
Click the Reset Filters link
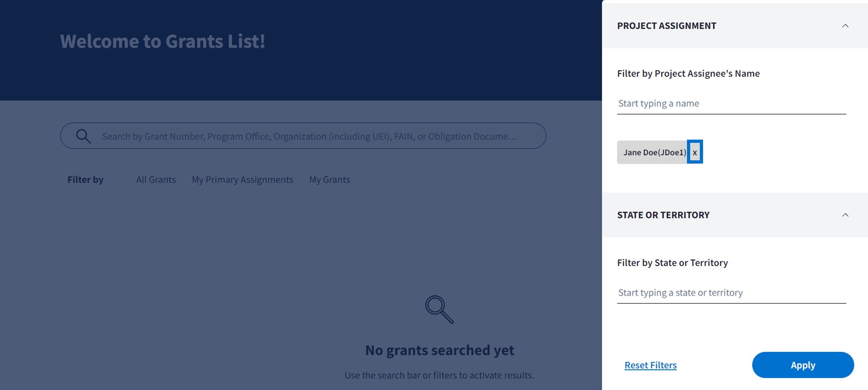point(650,365)
